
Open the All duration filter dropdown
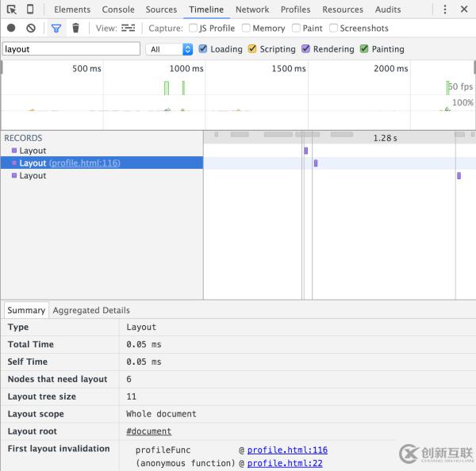[x=169, y=49]
